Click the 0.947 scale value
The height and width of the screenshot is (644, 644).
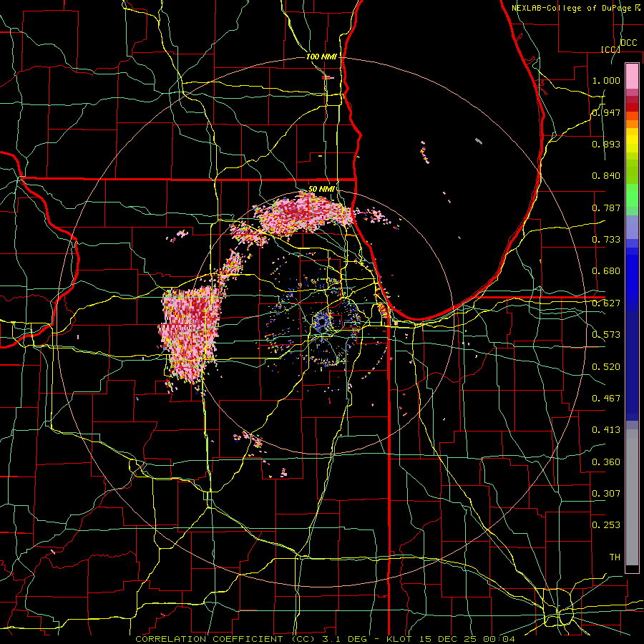coord(606,112)
